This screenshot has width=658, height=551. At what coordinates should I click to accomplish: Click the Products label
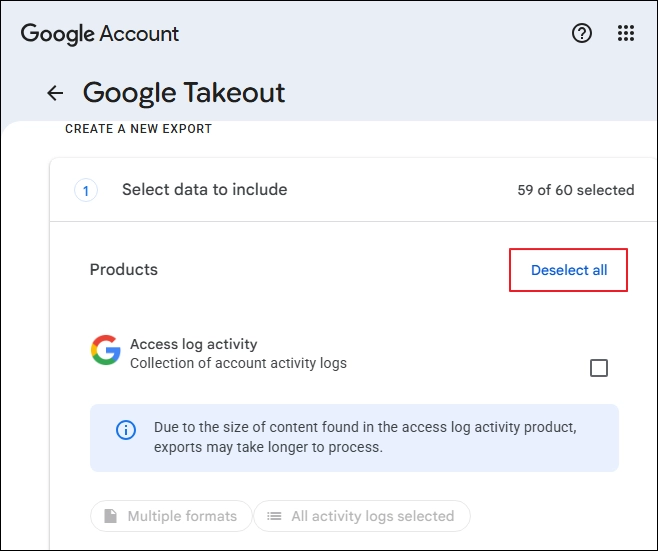124,270
